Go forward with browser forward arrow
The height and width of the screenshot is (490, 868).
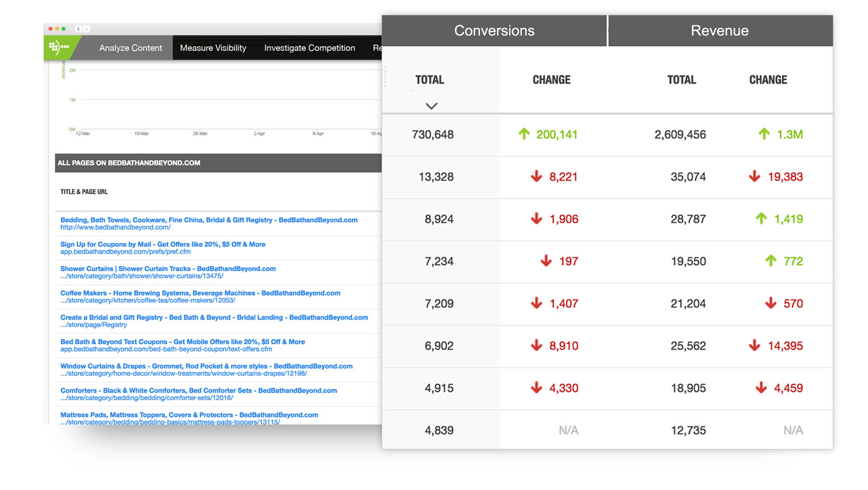[87, 29]
